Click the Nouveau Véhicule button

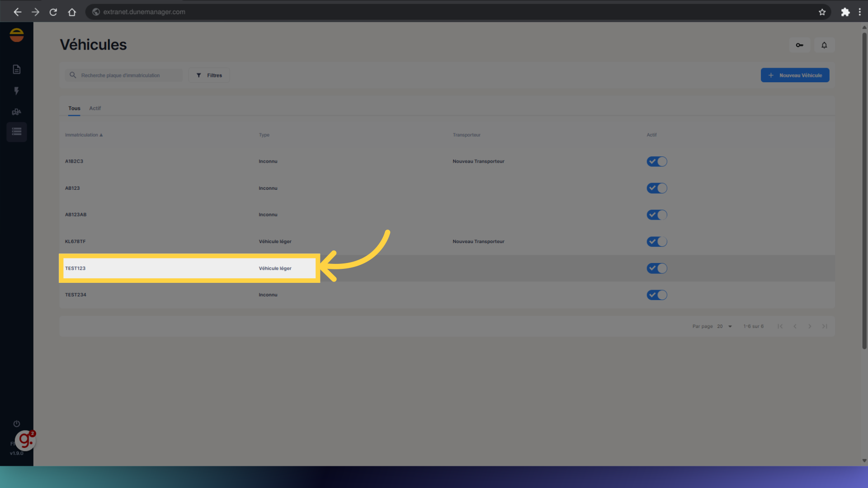(795, 75)
